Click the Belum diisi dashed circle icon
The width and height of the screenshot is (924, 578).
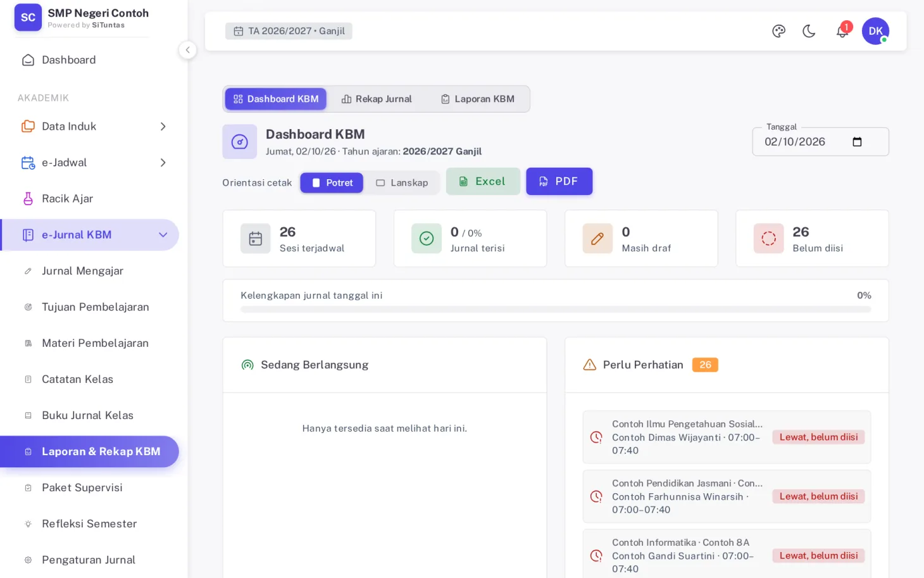[768, 239]
